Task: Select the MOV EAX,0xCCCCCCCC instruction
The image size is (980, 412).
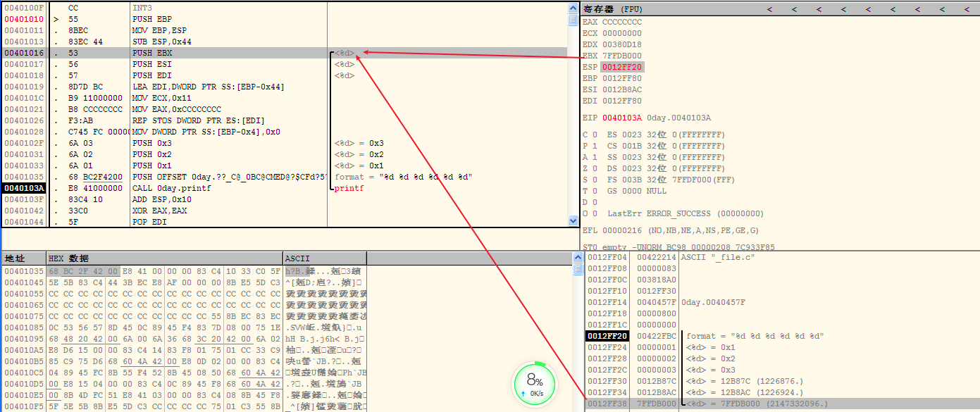Action: tap(176, 109)
